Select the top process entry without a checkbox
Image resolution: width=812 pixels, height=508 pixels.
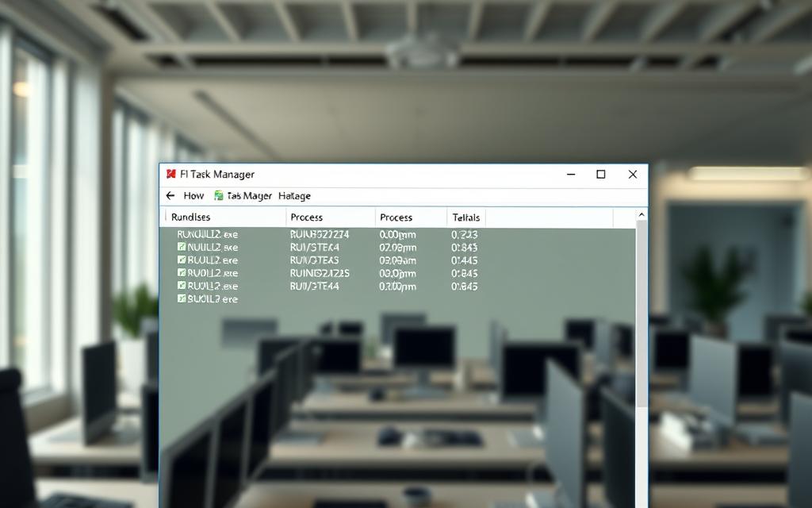point(207,235)
